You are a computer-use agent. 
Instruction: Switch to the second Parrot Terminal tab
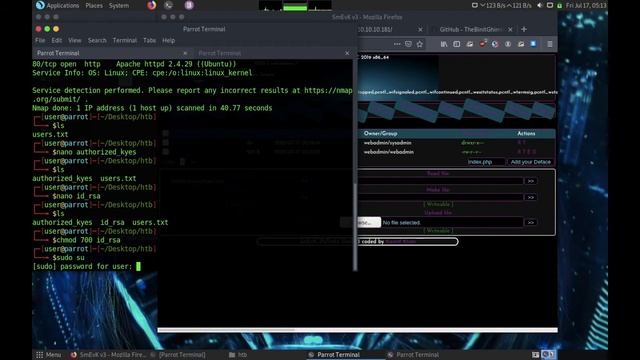[273, 53]
